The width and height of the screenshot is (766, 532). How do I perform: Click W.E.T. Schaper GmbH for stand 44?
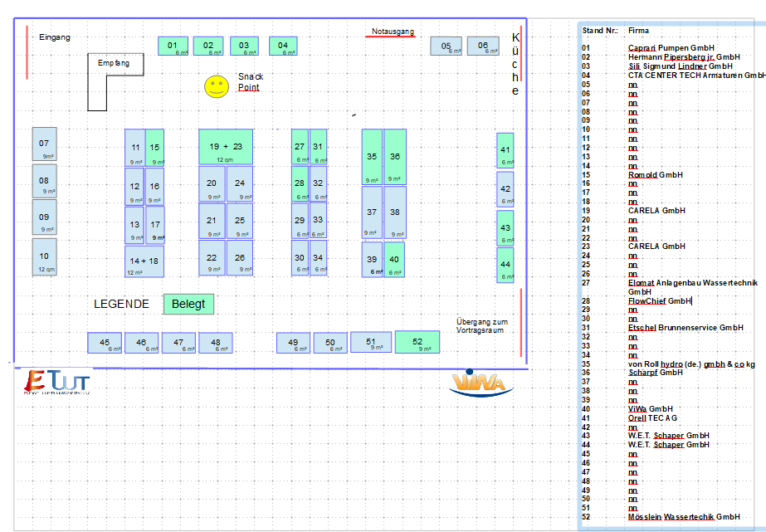point(668,445)
